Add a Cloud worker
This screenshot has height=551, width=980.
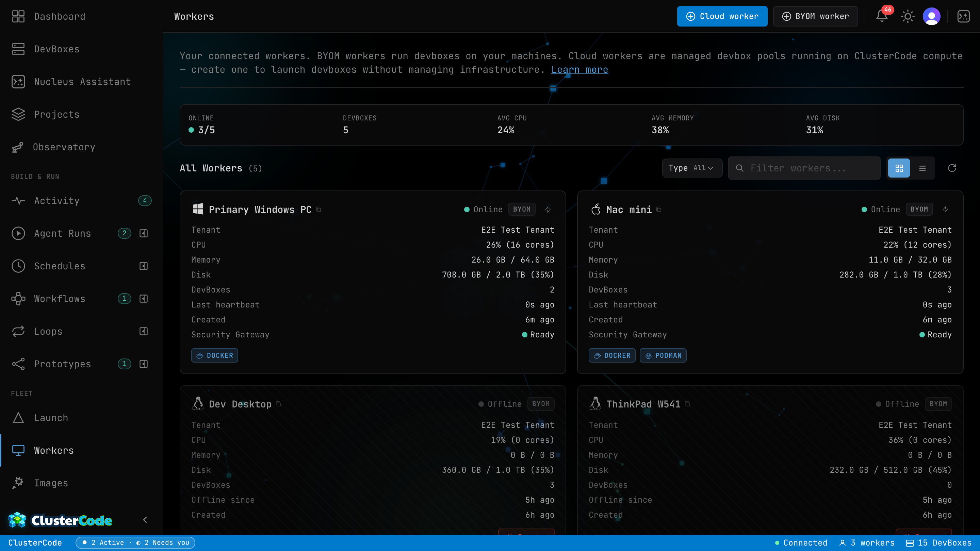click(x=722, y=16)
